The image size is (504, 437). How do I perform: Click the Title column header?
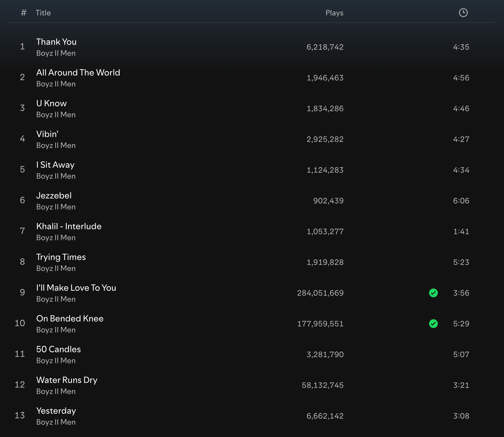click(x=43, y=13)
